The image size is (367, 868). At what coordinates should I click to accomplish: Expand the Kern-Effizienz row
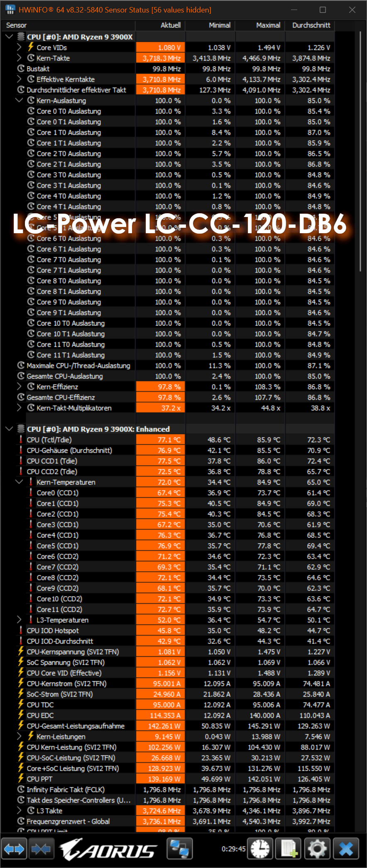19,387
